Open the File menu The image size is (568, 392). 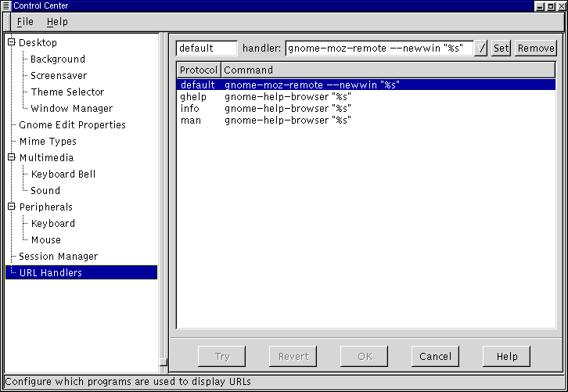click(25, 22)
